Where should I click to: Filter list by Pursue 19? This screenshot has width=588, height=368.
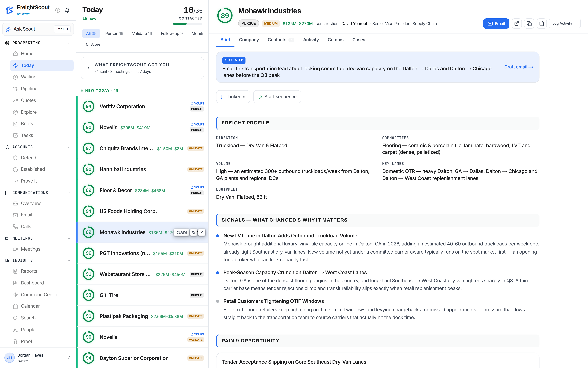pyautogui.click(x=114, y=34)
